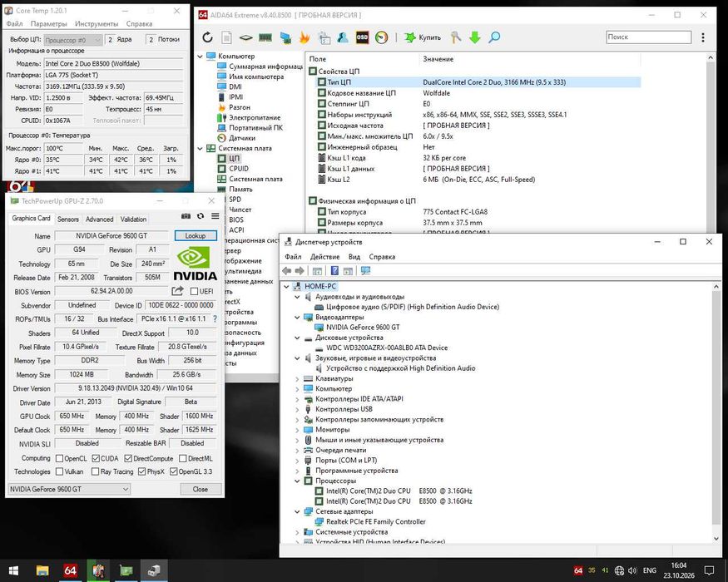Toggle Ray Tracing checkbox in GPU-Z
Screen dimensions: 728x582
(95, 471)
